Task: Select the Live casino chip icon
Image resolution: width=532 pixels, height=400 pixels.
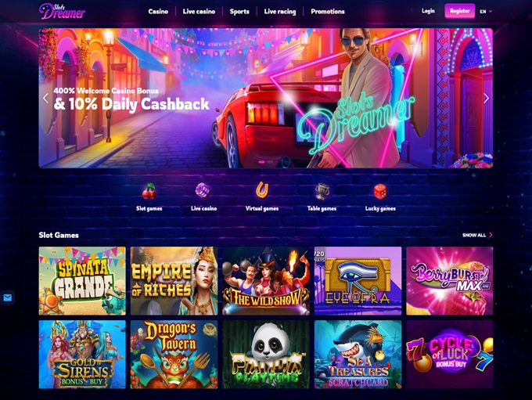Action: click(203, 190)
